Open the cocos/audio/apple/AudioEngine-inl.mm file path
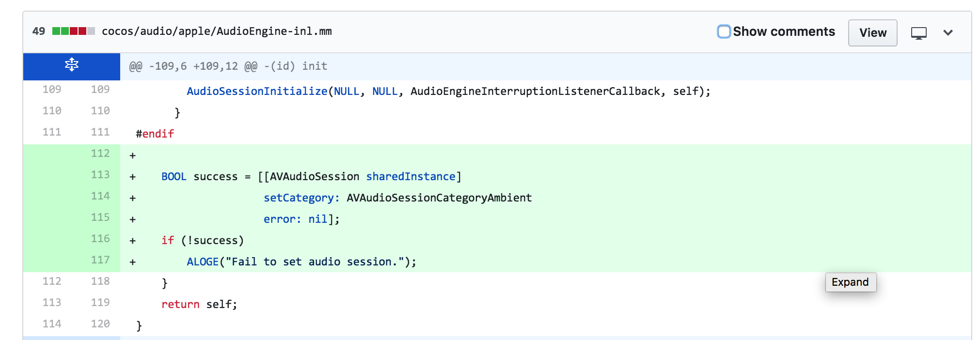The height and width of the screenshot is (340, 980). click(217, 31)
